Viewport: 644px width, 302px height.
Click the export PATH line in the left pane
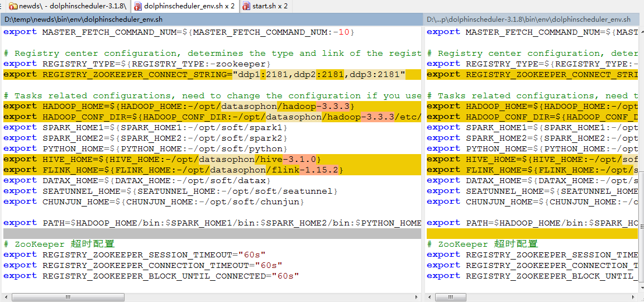click(212, 223)
